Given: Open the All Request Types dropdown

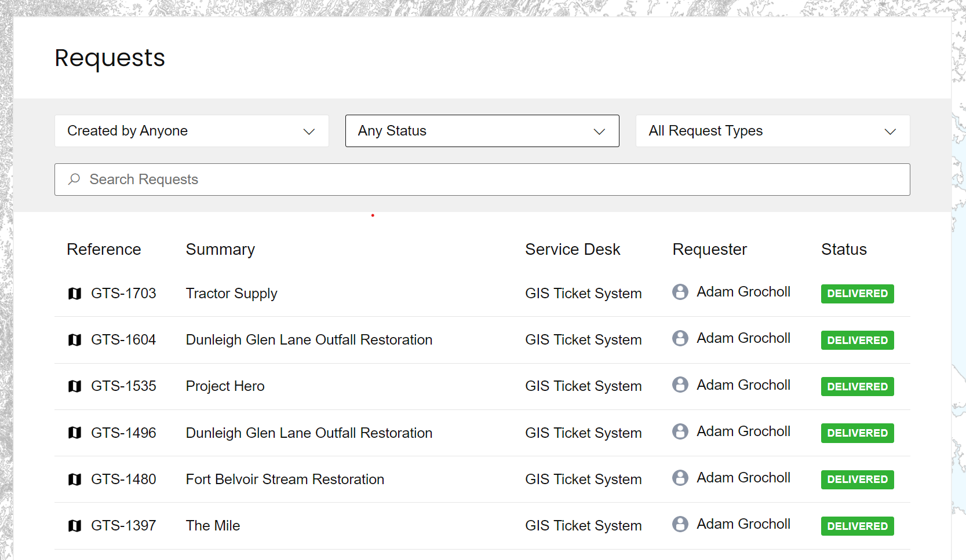Looking at the screenshot, I should 772,131.
